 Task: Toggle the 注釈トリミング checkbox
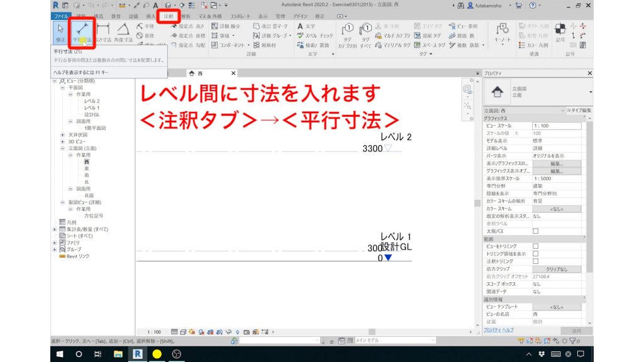(535, 260)
